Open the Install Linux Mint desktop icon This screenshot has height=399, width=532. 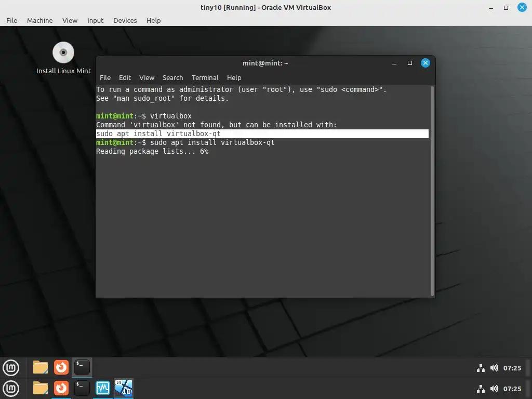click(x=63, y=58)
